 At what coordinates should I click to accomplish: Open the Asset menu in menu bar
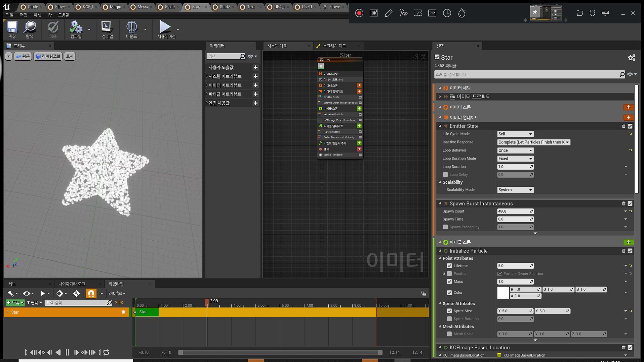(38, 15)
